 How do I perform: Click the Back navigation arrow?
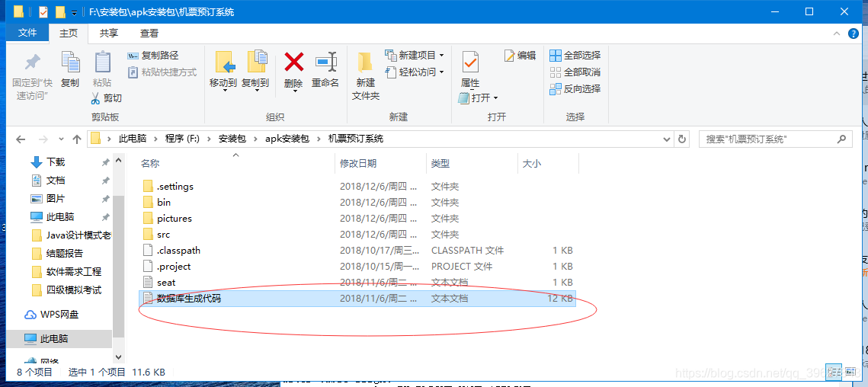[x=21, y=139]
